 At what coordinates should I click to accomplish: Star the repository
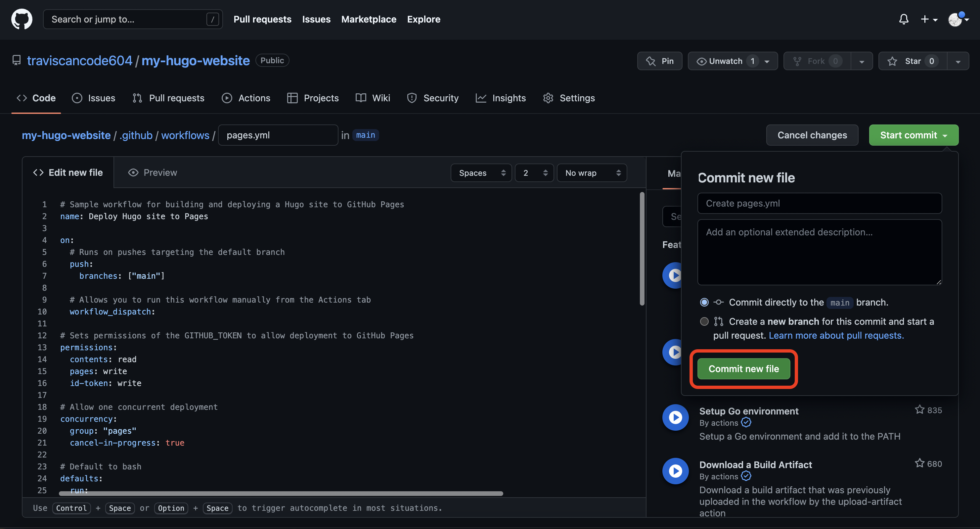point(913,61)
